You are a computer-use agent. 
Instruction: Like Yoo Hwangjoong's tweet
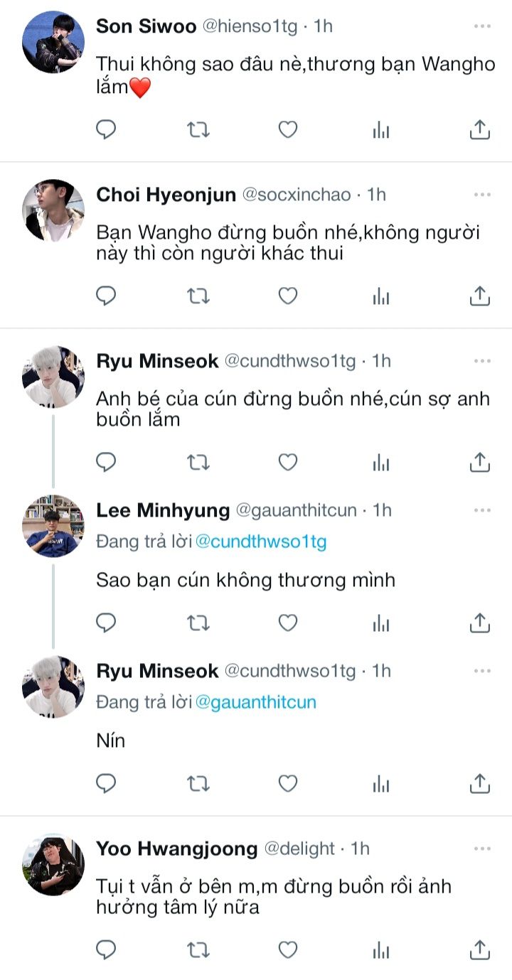(x=287, y=949)
